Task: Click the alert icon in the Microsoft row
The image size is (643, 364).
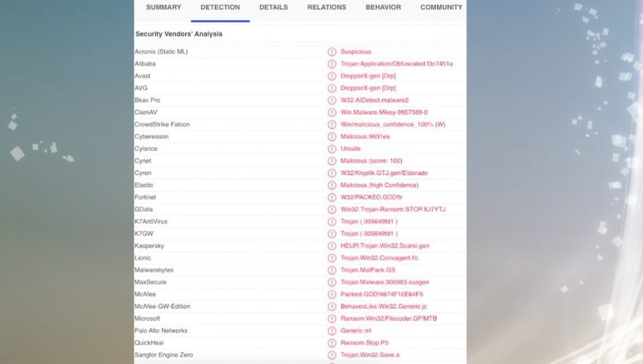Action: point(332,319)
